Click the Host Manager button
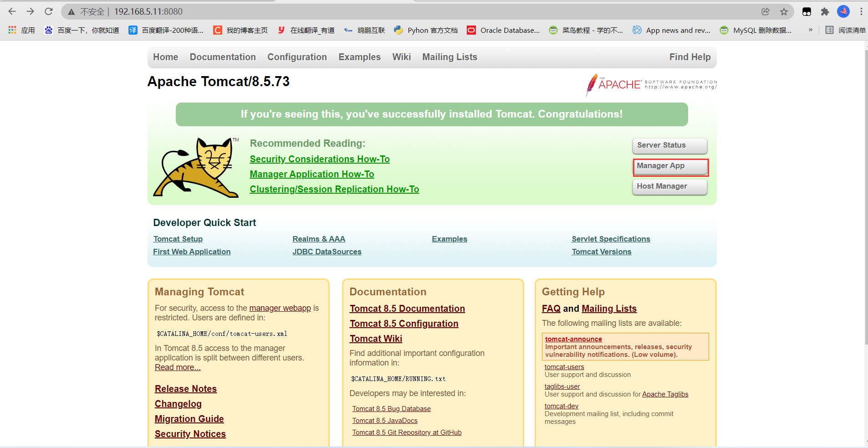This screenshot has height=448, width=868. tap(669, 187)
